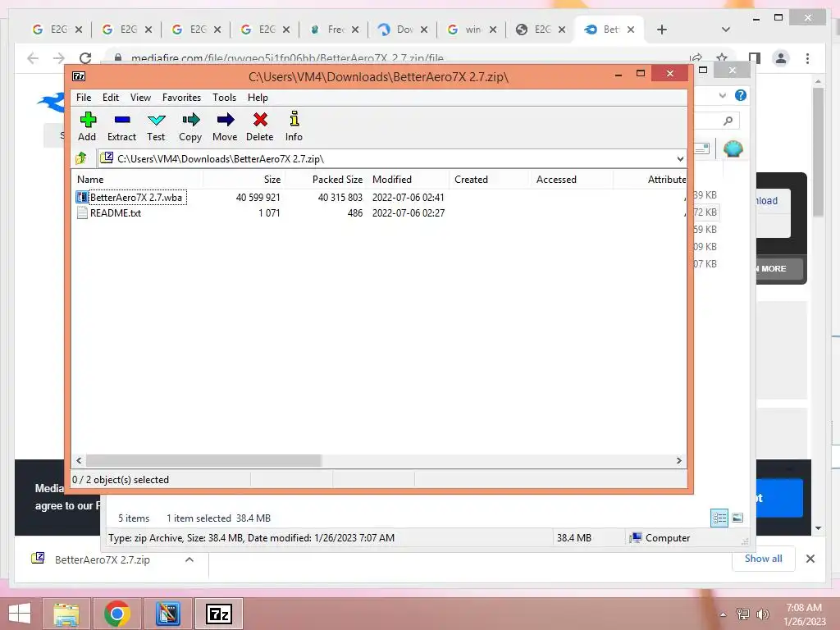Open the File menu
The height and width of the screenshot is (630, 840).
[x=84, y=98]
